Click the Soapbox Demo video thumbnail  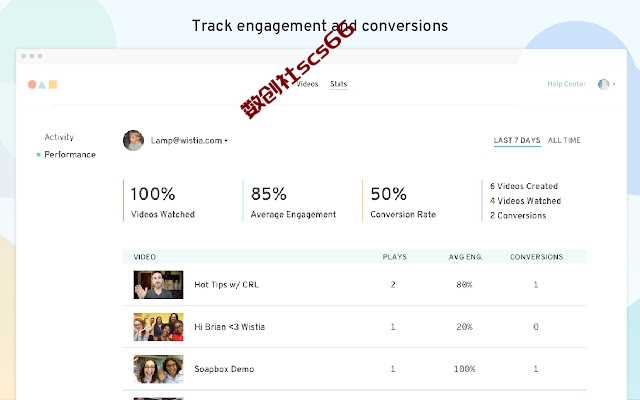[158, 369]
